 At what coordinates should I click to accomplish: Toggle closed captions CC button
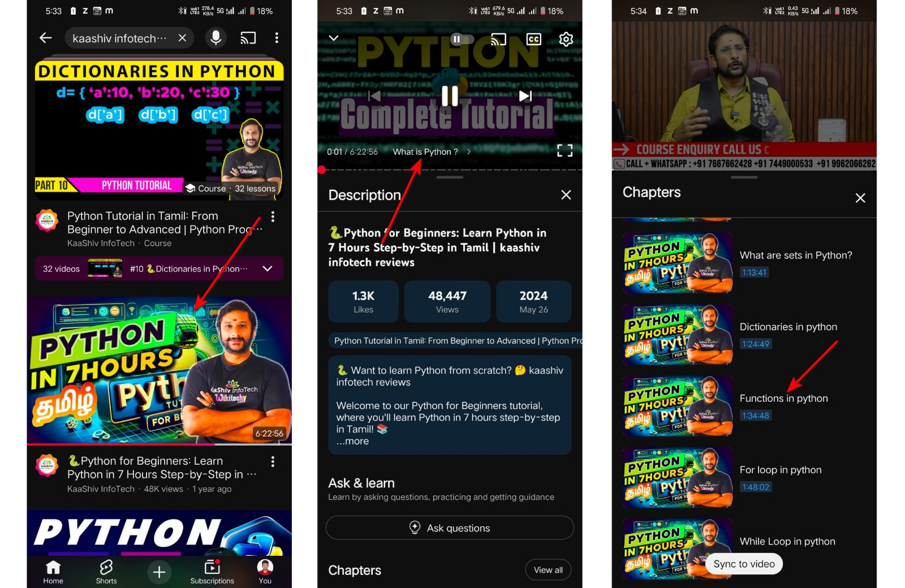tap(533, 39)
